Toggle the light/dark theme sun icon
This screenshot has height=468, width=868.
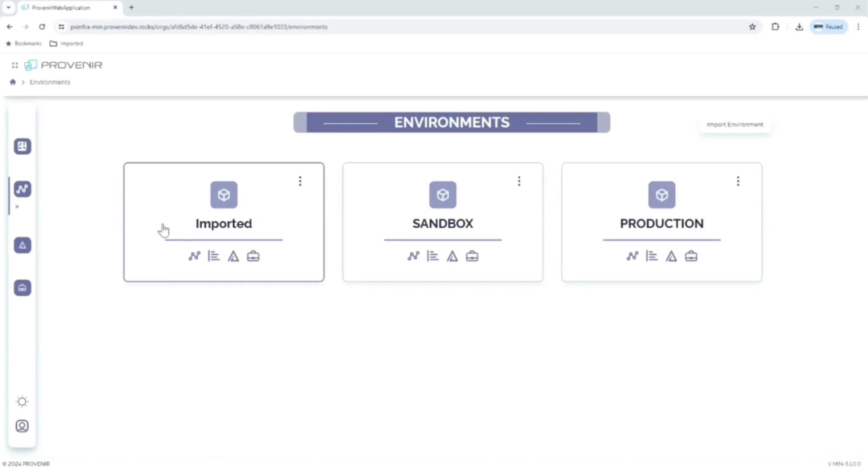(x=22, y=401)
